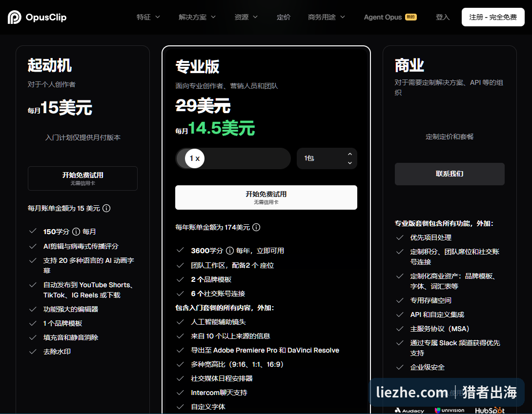Click the 定制化商业资产 feature
Screen dimensions: 532x414
pos(453,281)
